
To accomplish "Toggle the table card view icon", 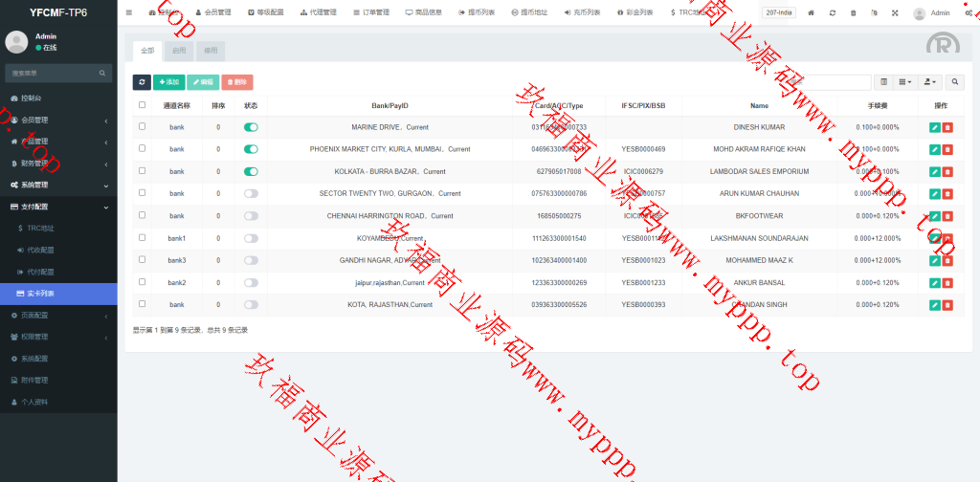I will pyautogui.click(x=883, y=82).
